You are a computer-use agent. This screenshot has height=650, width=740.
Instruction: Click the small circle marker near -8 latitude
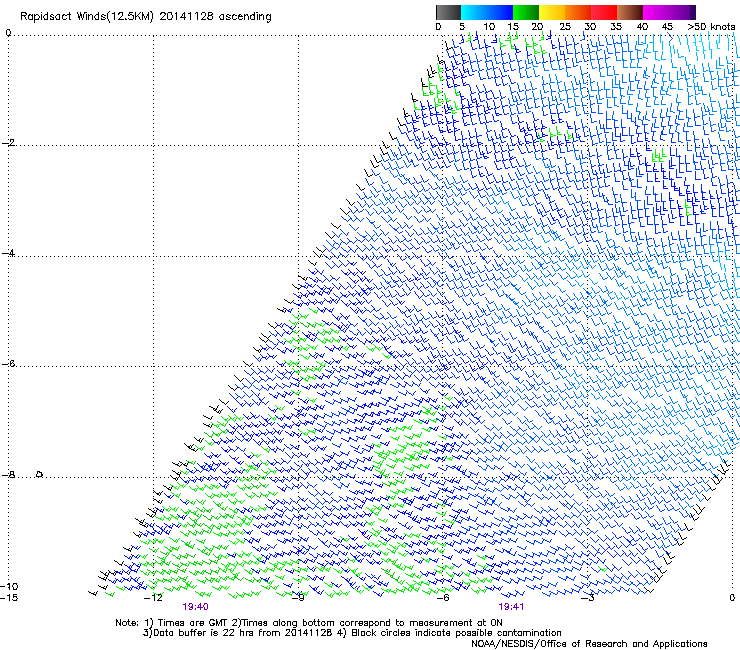pyautogui.click(x=40, y=474)
